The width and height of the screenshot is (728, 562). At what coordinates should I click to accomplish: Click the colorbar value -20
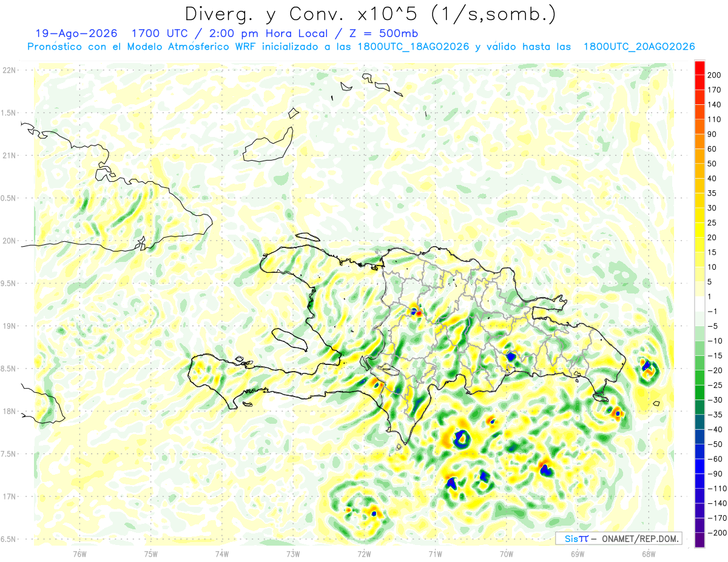[716, 371]
